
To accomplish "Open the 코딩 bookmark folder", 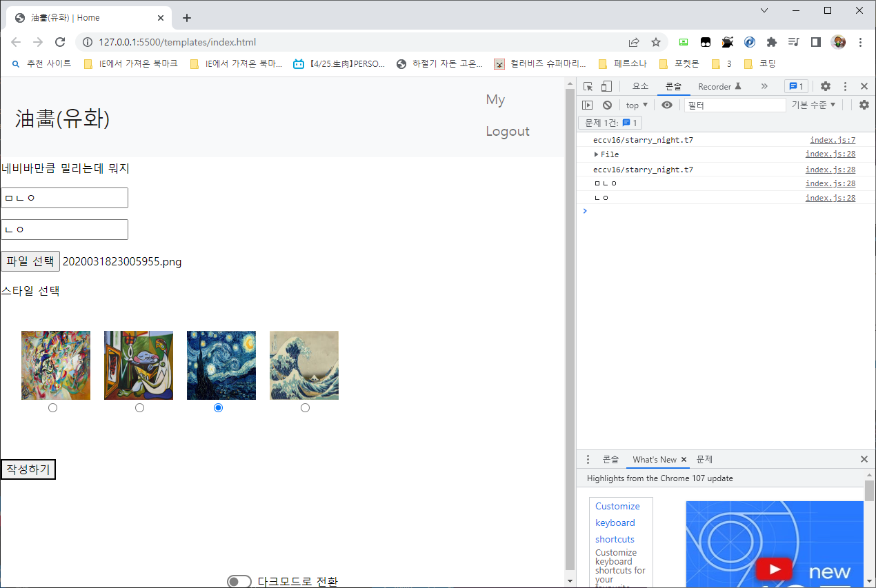I will pos(760,63).
